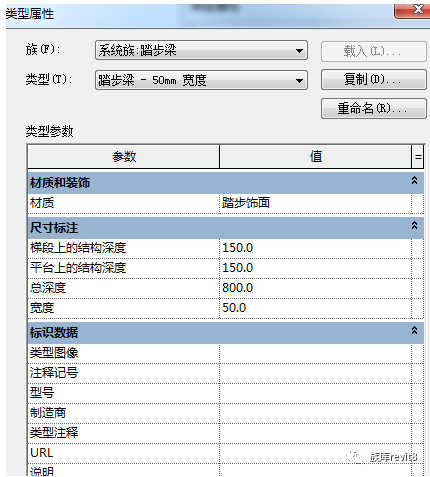Open the 族 family dropdown
This screenshot has width=430, height=477.
[x=201, y=50]
